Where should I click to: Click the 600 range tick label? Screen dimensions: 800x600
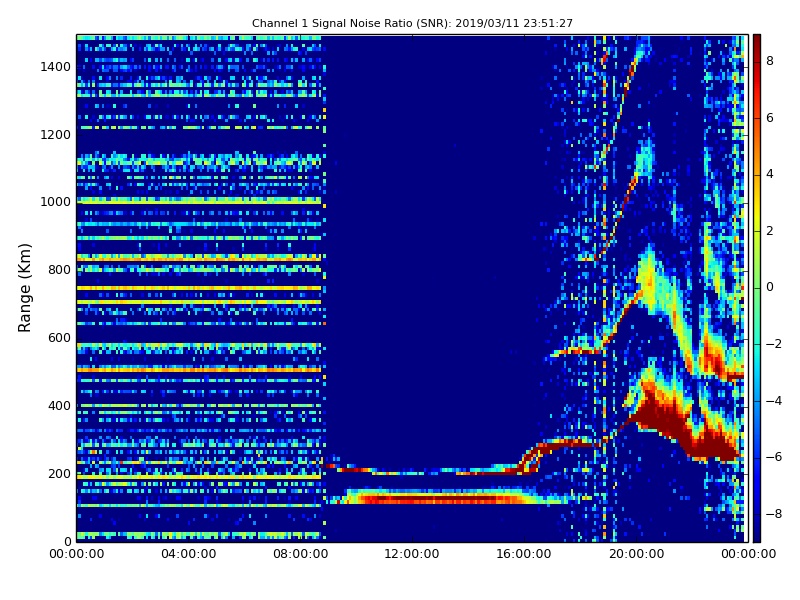coord(60,338)
